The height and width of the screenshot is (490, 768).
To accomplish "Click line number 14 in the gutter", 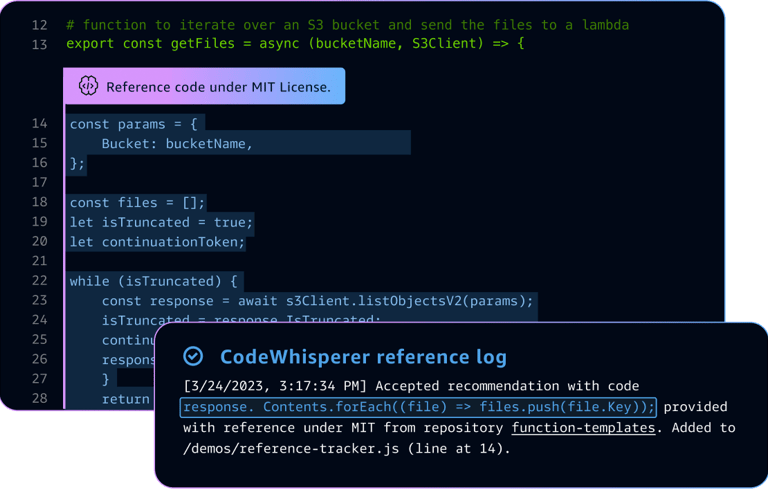I will [40, 123].
